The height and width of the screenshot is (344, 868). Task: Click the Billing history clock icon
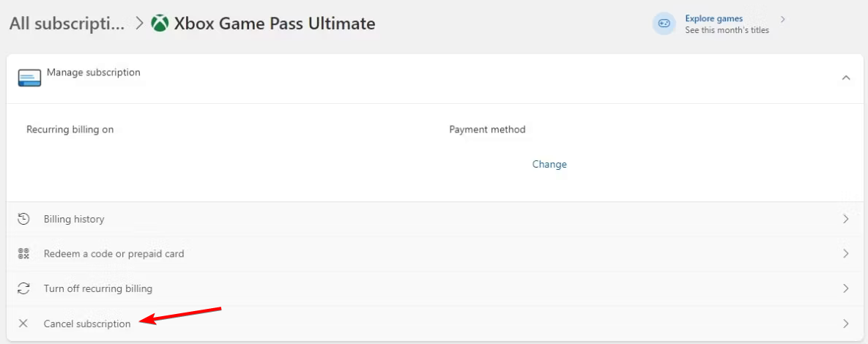(23, 219)
